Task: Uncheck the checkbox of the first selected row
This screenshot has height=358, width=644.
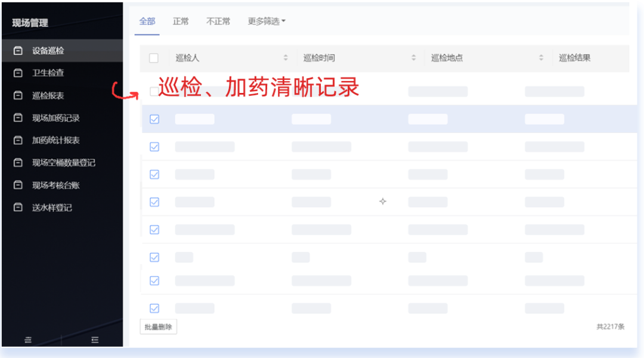Action: click(x=154, y=119)
